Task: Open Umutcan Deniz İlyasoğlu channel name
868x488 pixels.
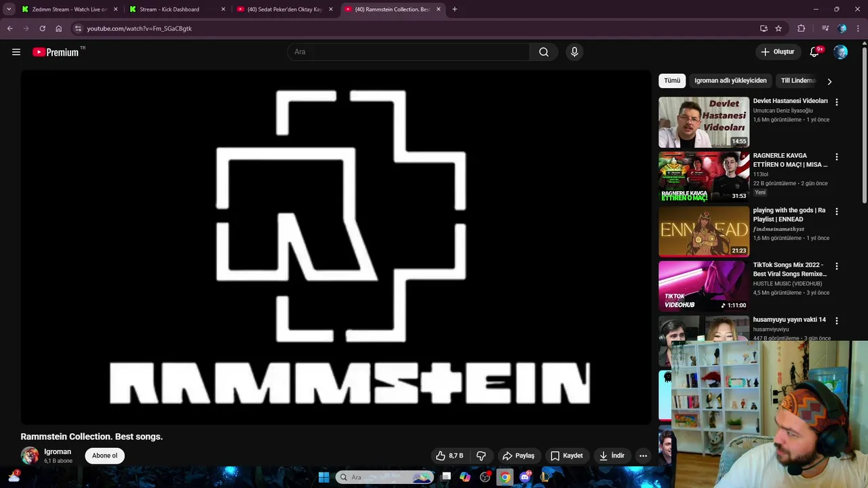Action: 783,110
